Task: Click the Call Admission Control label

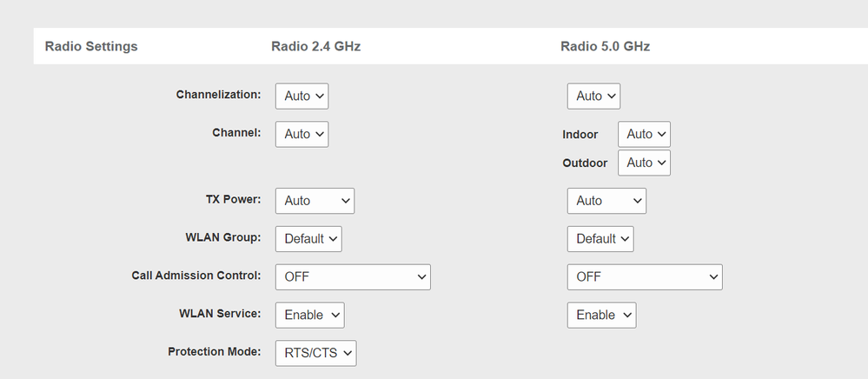Action: click(x=196, y=276)
